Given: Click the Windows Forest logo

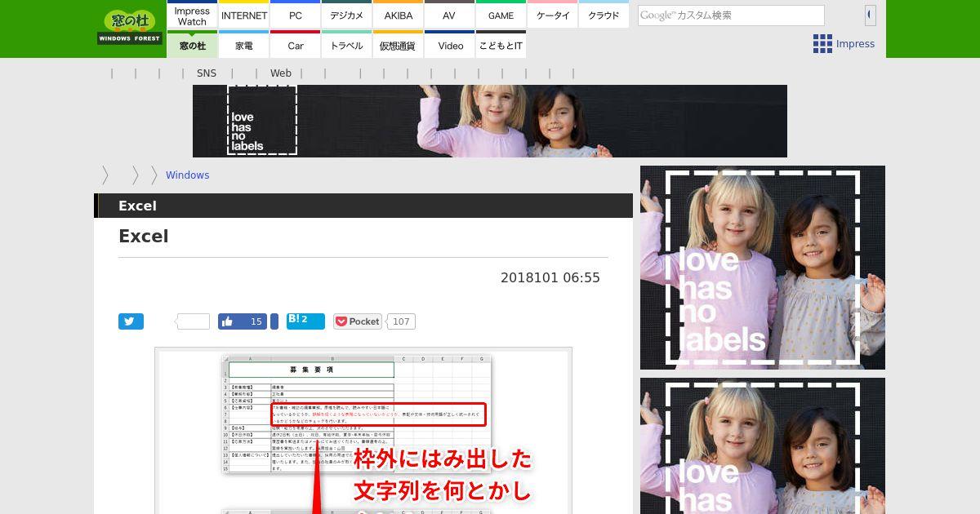Looking at the screenshot, I should 130,28.
